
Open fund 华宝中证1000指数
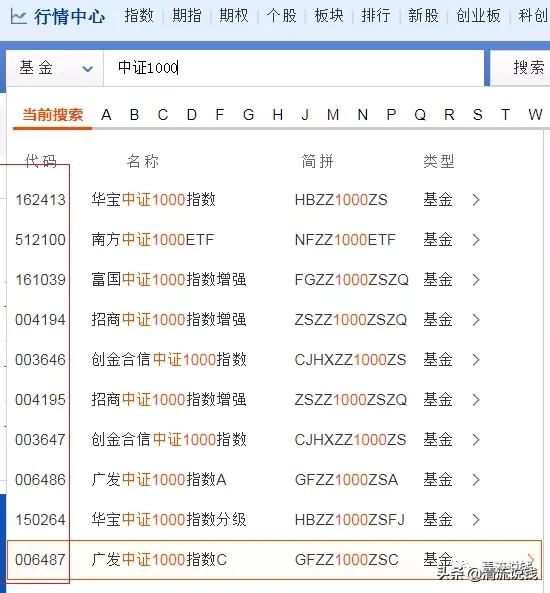[154, 200]
